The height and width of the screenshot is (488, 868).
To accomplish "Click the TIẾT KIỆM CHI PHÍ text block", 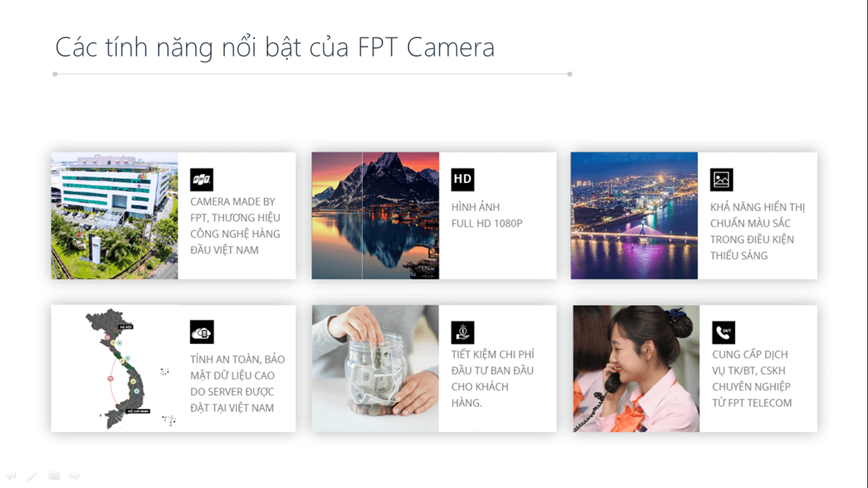I will tap(492, 378).
